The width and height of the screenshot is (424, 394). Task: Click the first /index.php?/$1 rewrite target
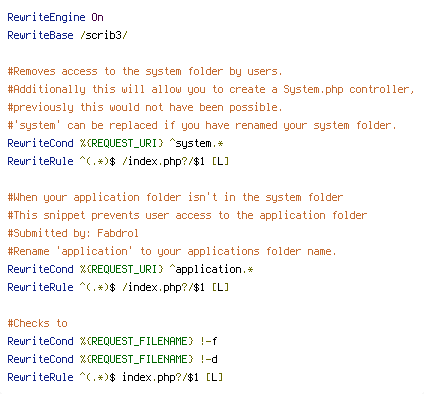[163, 161]
